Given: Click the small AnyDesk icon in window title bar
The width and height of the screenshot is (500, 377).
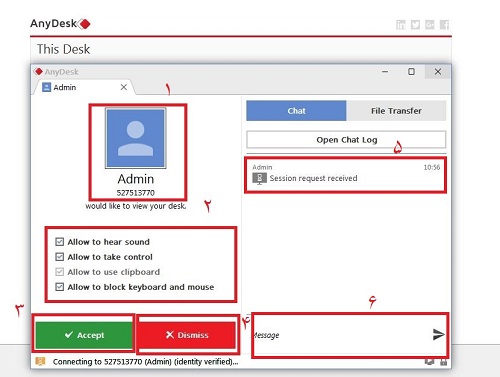Looking at the screenshot, I should tap(39, 71).
